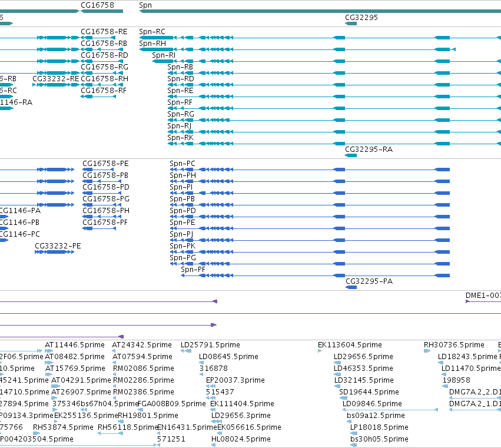Click CG16758-PG protein label
The height and width of the screenshot is (448, 501).
tap(106, 199)
